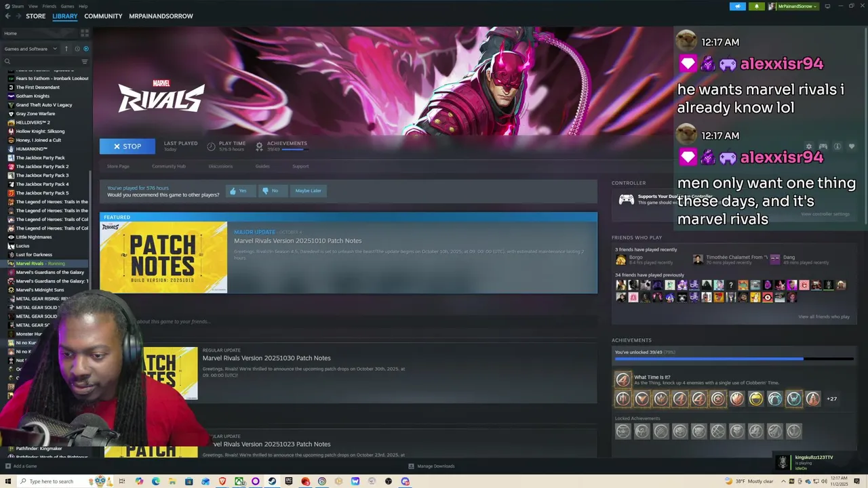Open the Windows Start button

pos(8,481)
